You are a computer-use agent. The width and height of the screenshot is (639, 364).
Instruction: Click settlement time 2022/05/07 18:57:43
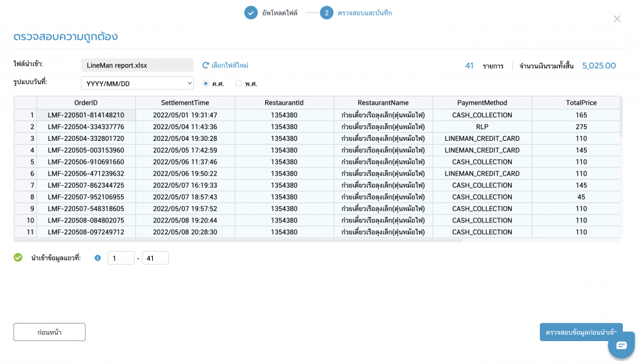point(185,197)
